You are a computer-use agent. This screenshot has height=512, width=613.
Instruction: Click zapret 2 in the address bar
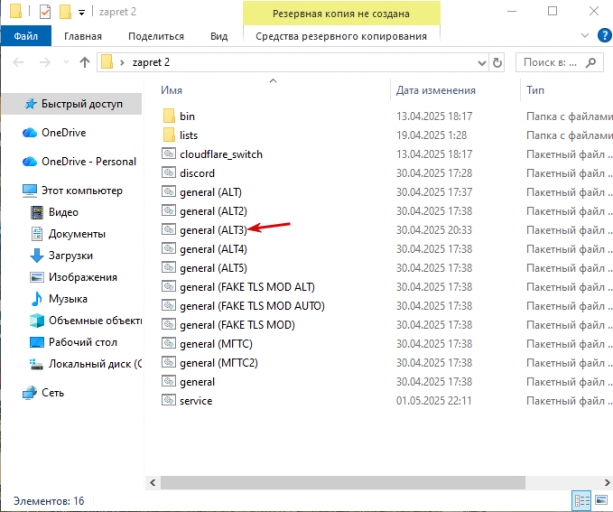(x=151, y=63)
